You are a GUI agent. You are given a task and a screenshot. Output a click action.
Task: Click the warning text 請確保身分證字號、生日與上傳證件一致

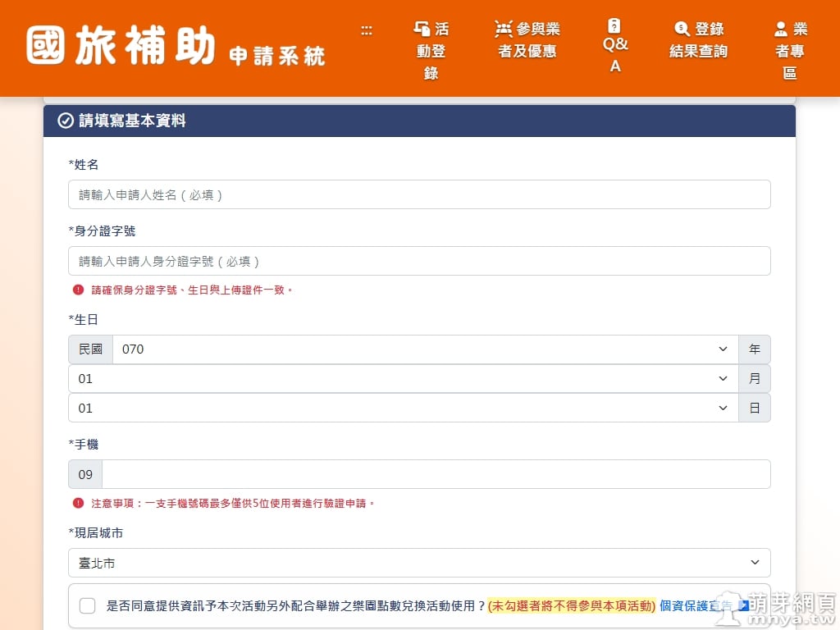pos(191,290)
